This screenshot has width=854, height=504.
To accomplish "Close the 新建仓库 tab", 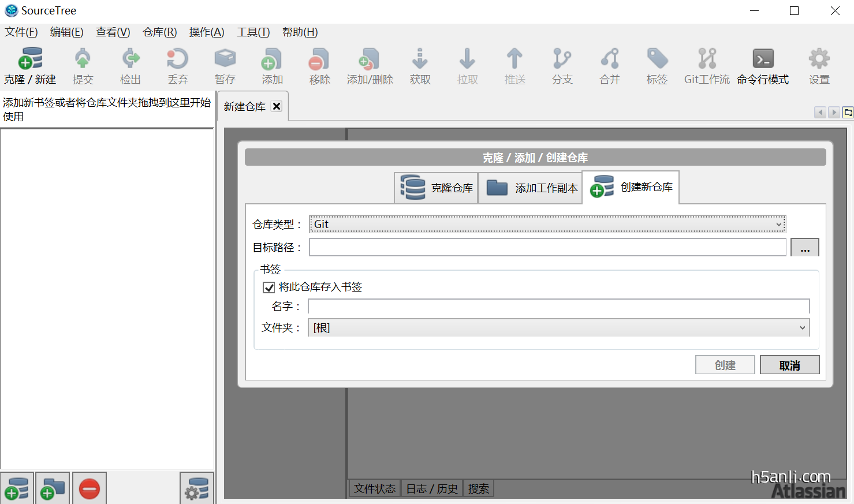I will [277, 106].
